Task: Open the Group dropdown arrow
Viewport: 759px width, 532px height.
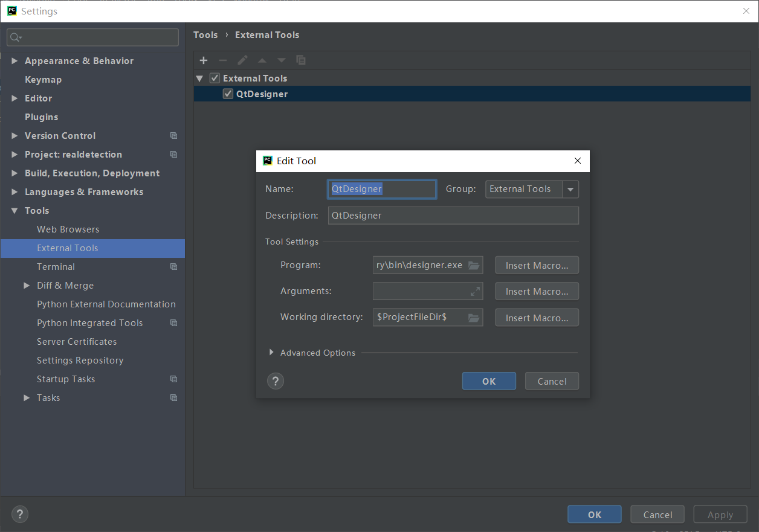Action: [570, 189]
